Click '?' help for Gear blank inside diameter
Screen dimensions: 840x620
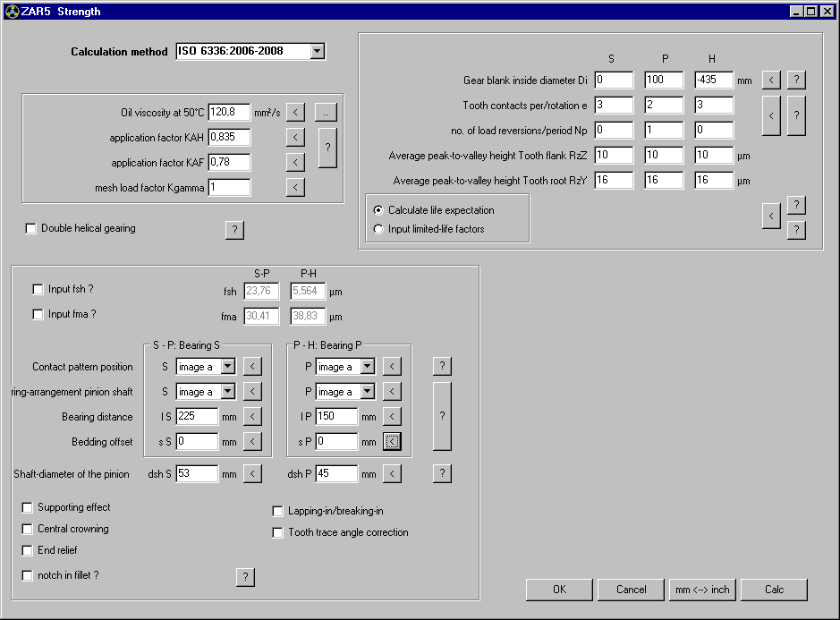(796, 81)
